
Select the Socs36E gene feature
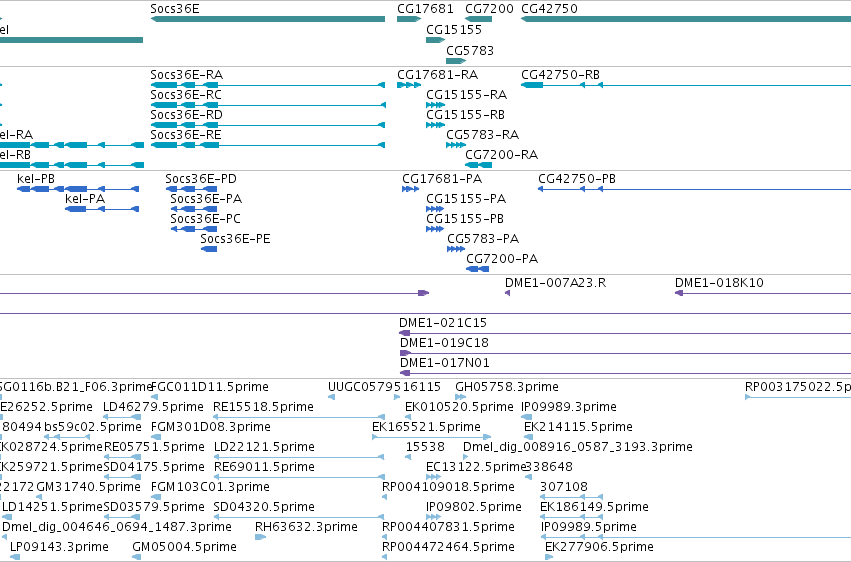coord(268,19)
